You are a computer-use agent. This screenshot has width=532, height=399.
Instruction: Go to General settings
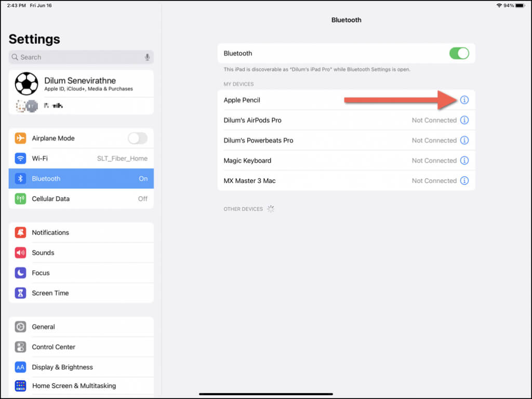point(81,327)
